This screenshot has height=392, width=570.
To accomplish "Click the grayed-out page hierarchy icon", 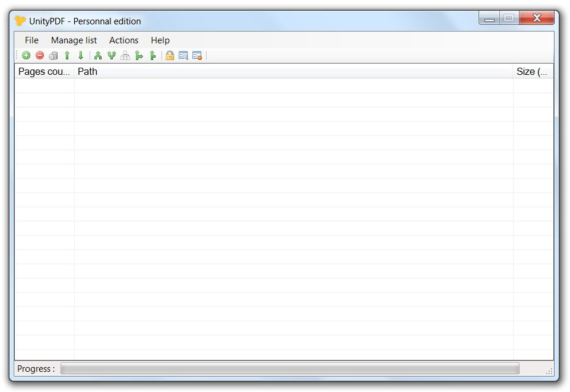I will point(125,55).
